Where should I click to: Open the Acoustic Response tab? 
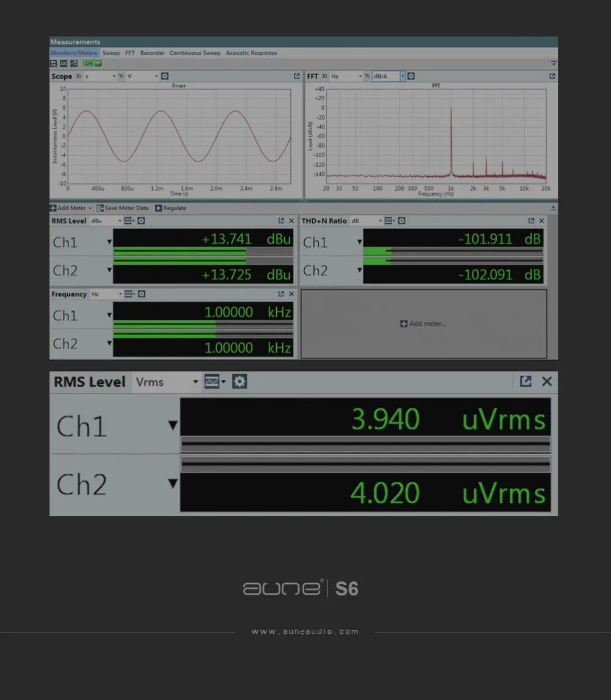coord(251,53)
